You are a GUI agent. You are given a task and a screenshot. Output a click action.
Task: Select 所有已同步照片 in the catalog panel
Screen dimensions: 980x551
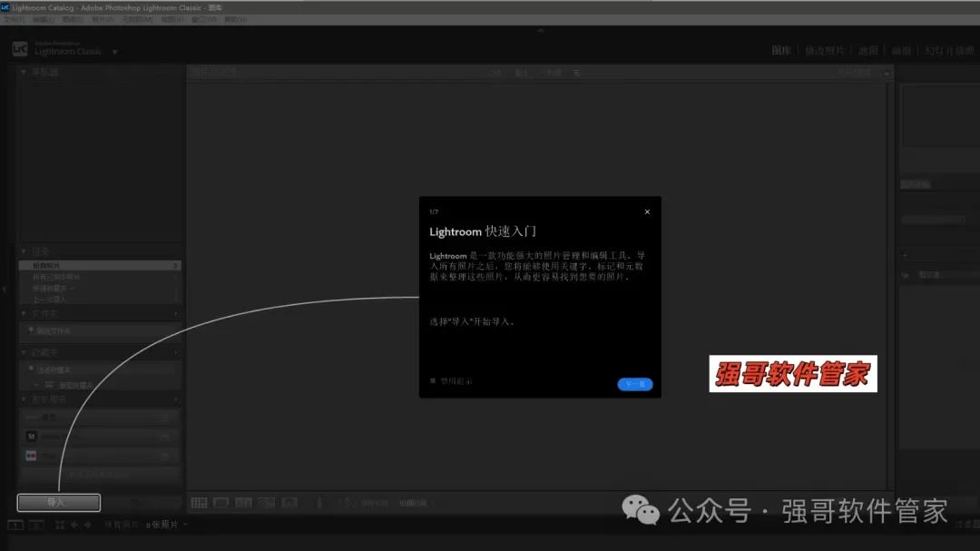click(x=100, y=277)
